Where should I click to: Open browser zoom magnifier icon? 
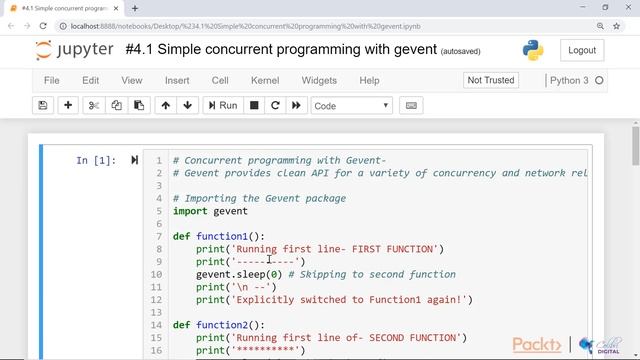coord(600,26)
